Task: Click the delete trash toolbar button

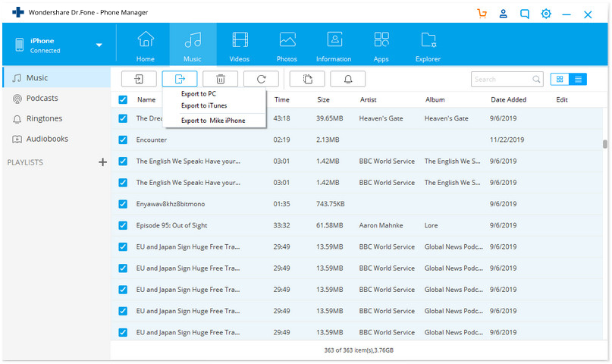Action: click(x=220, y=79)
